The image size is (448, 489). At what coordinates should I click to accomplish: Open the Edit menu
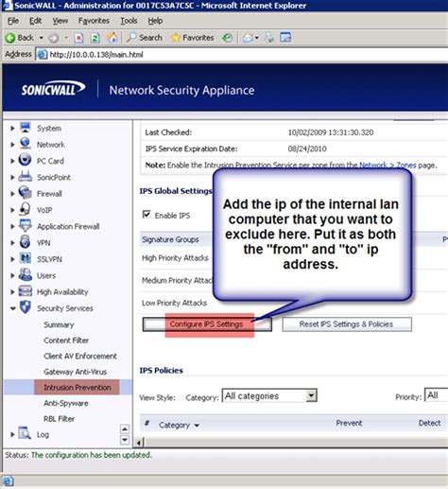coord(35,21)
